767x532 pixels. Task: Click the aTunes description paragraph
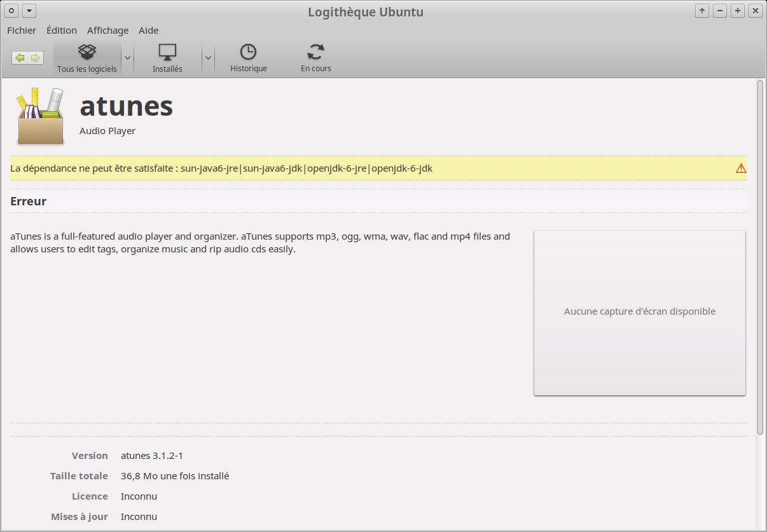click(x=260, y=243)
